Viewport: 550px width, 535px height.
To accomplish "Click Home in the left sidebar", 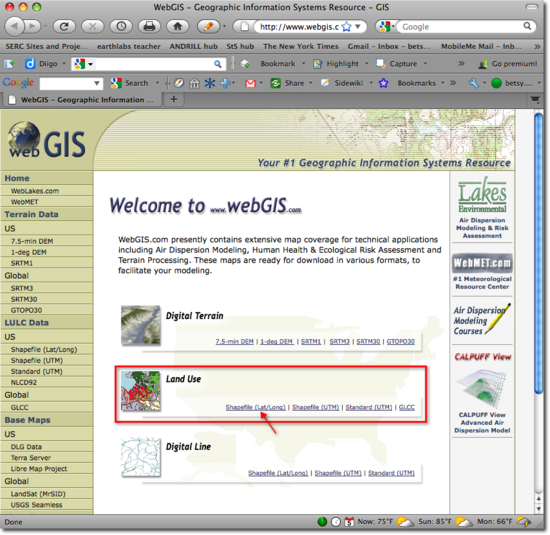I will 17,178.
